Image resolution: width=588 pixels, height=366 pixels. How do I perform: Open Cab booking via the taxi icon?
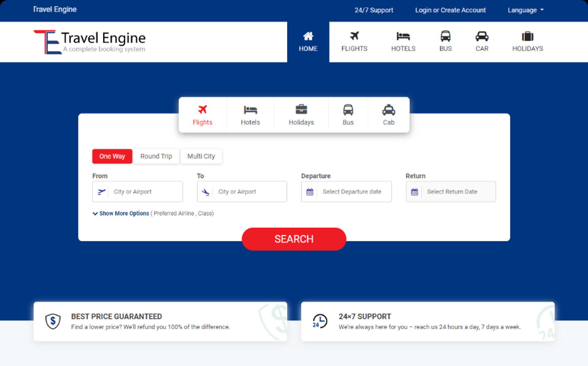(x=388, y=109)
